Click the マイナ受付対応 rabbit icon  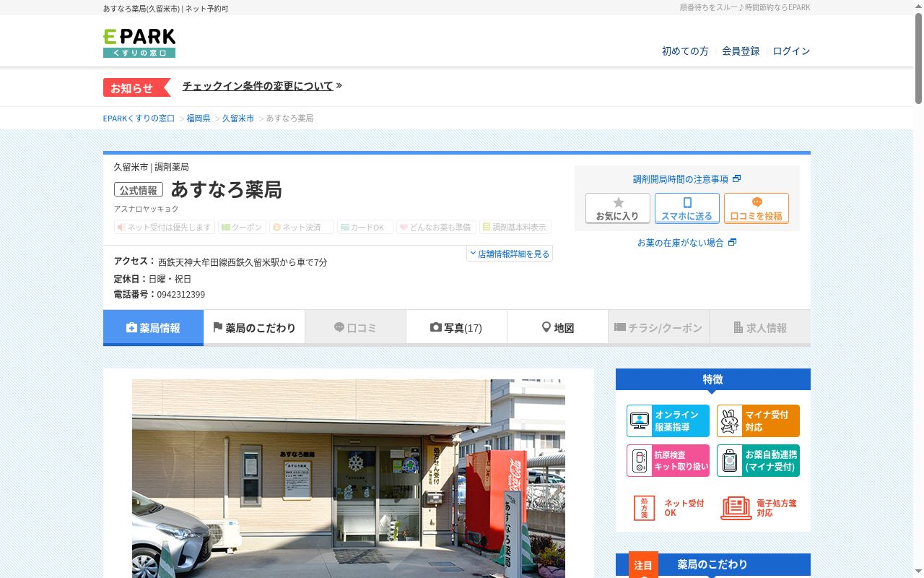coord(758,420)
